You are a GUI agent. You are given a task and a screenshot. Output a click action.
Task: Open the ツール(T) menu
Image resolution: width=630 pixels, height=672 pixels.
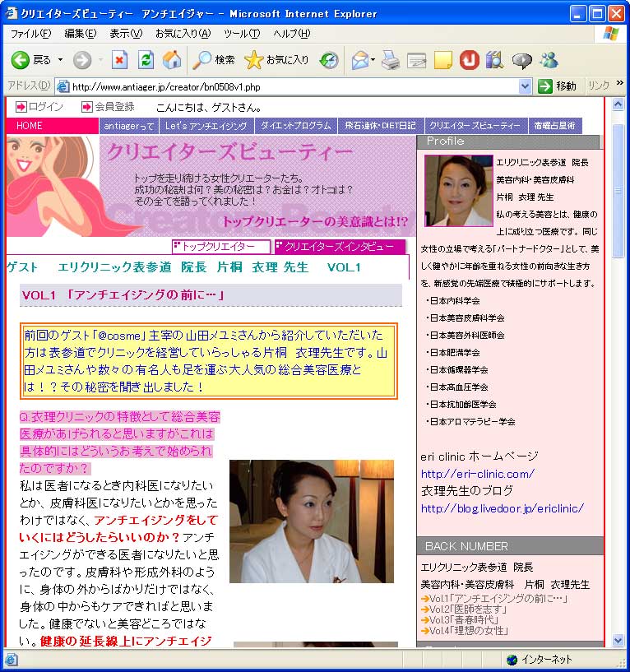242,34
